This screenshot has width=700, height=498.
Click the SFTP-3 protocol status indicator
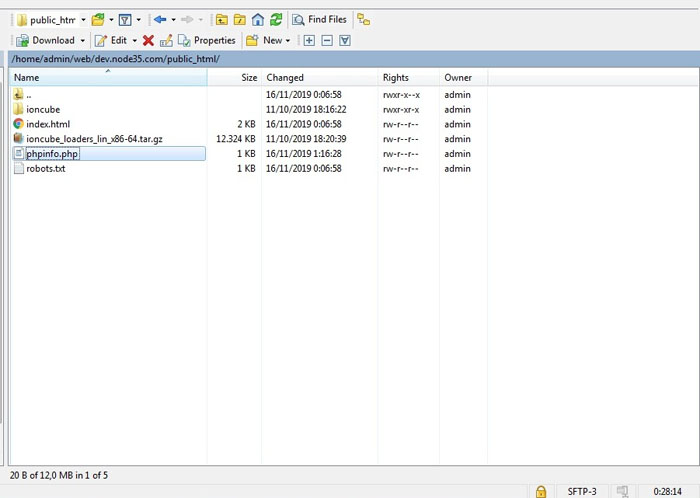(582, 492)
